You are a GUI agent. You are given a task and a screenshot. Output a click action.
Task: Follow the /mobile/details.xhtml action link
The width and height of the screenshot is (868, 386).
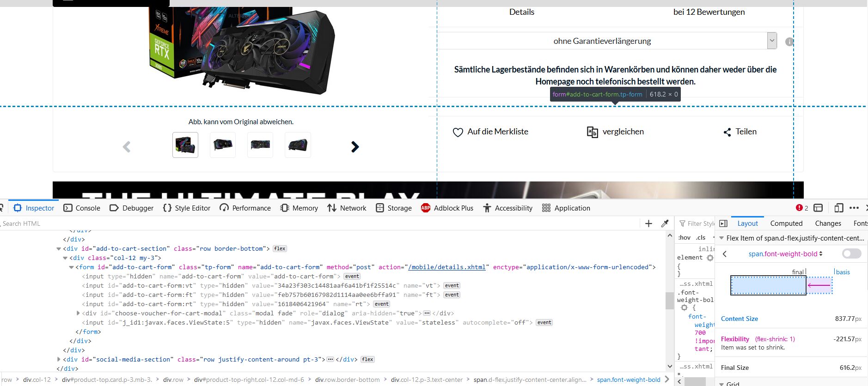tap(447, 267)
